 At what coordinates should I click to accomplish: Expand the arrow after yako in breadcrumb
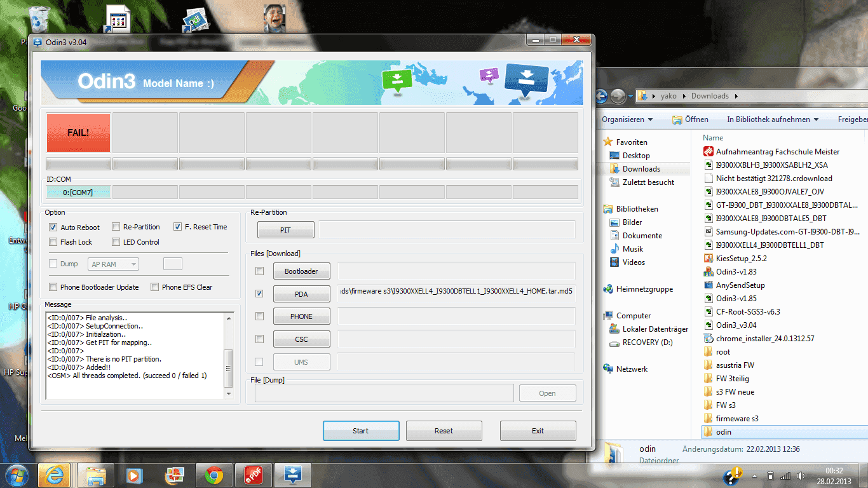click(685, 96)
